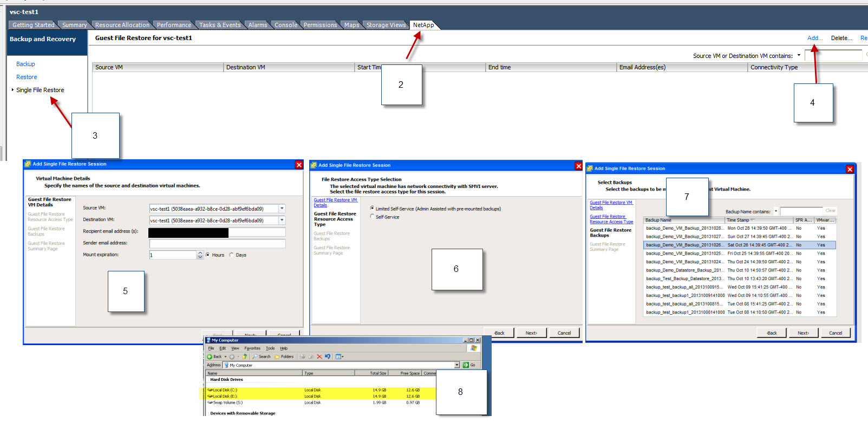Viewport: 868px width, 422px height.
Task: Click the blue Undo arrow icon
Action: click(328, 356)
